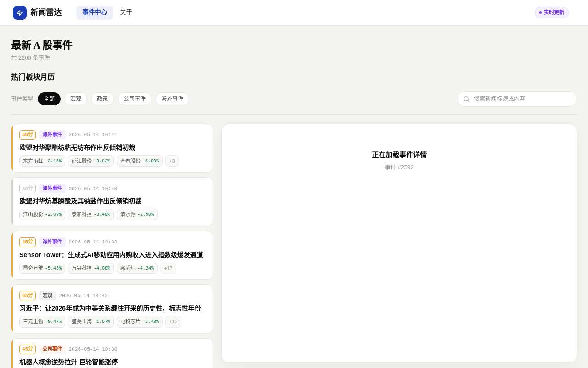This screenshot has width=588, height=368.
Task: Select the 海外事件 event type filter
Action: [x=172, y=99]
